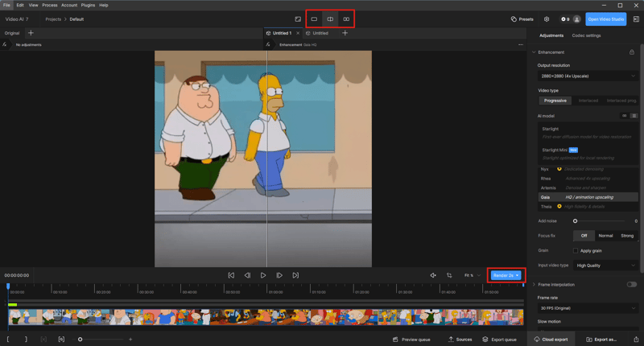Select side-by-side view icon

pyautogui.click(x=346, y=19)
